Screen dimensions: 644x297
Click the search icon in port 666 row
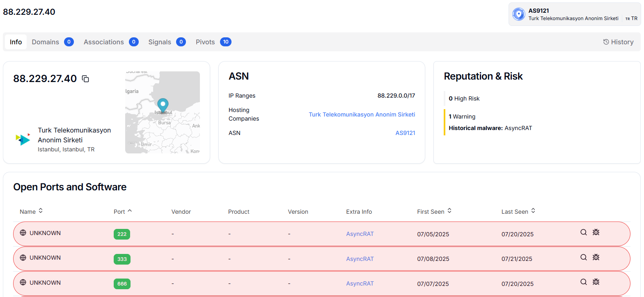(583, 282)
